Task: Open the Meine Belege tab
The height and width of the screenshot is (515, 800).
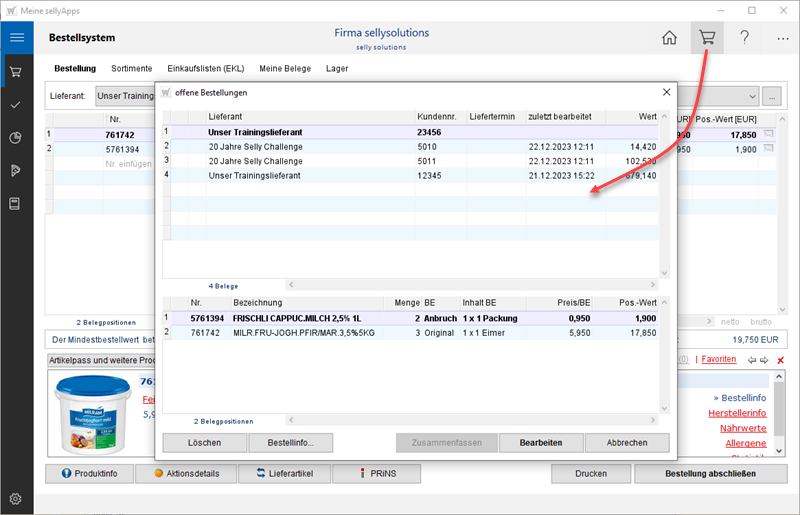Action: (284, 68)
